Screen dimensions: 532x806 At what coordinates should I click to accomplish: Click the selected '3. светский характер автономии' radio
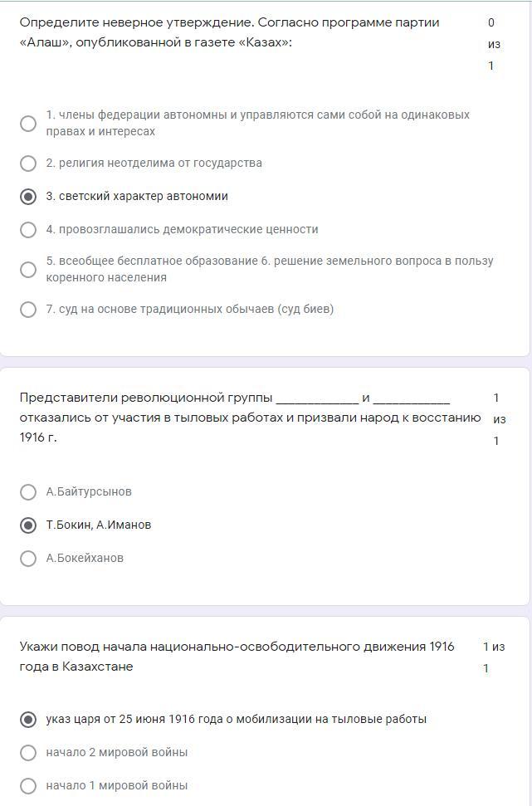28,197
